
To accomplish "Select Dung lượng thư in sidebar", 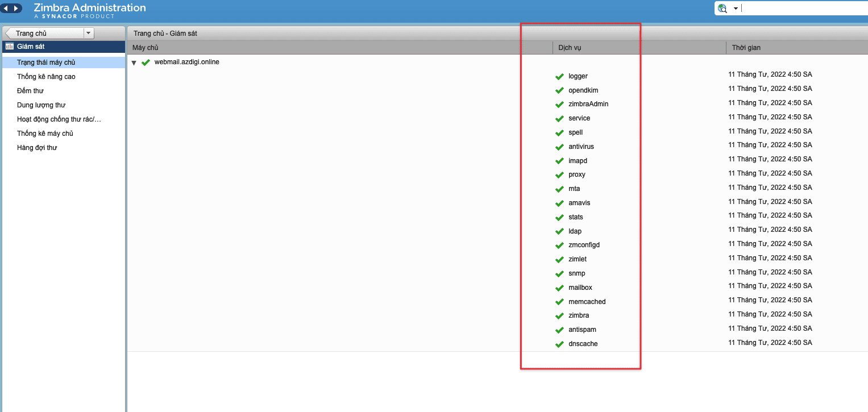I will click(x=41, y=105).
